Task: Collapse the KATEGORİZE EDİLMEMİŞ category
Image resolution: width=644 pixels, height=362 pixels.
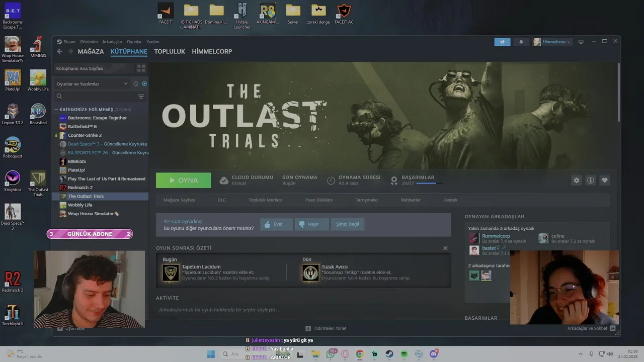Action: (56, 109)
